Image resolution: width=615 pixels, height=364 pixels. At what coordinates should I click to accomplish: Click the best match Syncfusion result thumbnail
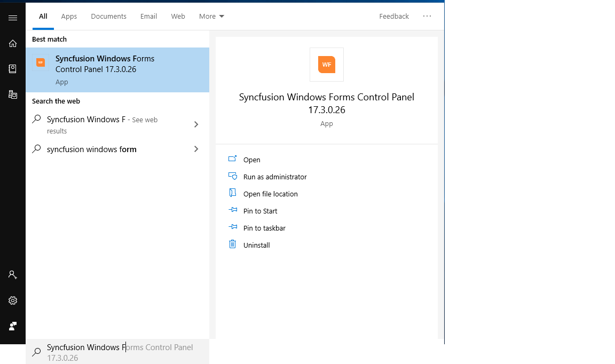pos(41,62)
